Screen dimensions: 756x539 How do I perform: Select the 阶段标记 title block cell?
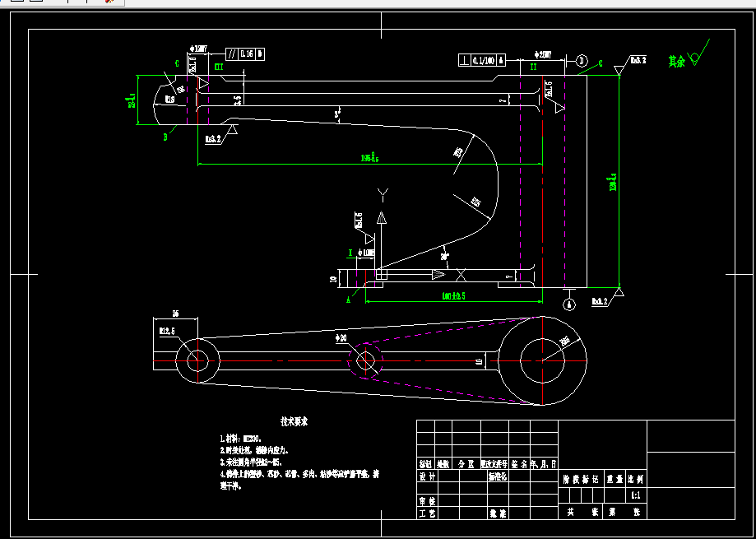(x=582, y=481)
